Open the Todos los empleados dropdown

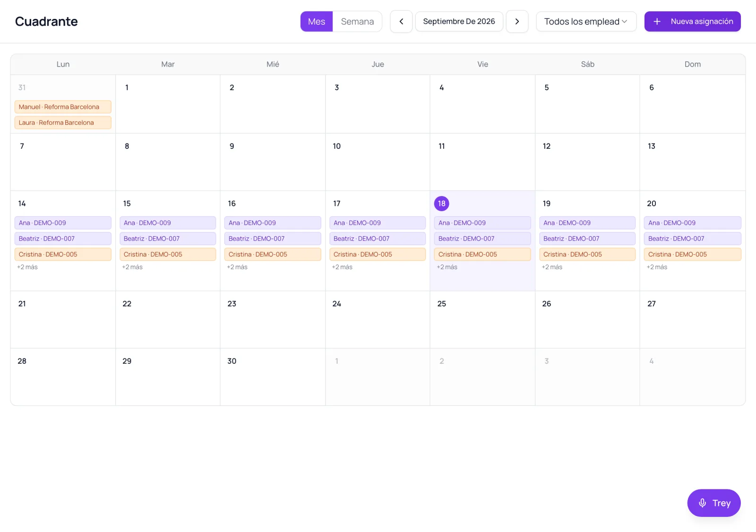click(586, 21)
